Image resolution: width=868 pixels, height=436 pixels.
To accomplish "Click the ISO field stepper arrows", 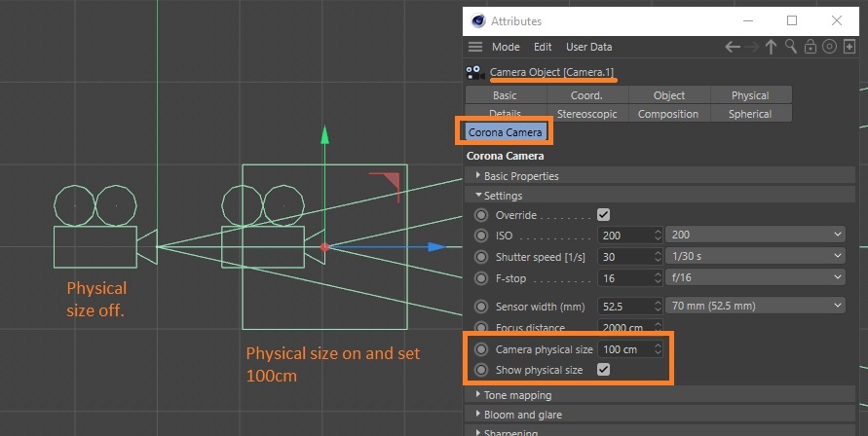I will [658, 236].
